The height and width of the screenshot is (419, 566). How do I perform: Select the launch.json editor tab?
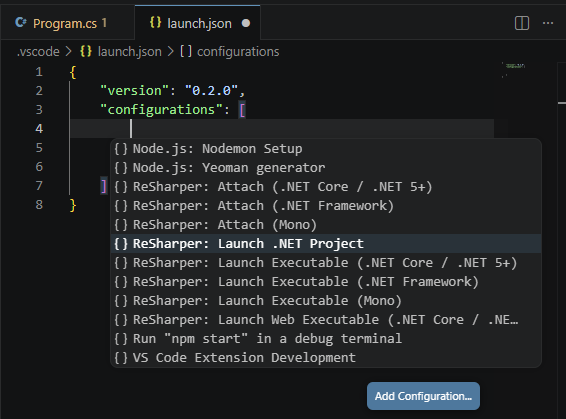(x=197, y=23)
